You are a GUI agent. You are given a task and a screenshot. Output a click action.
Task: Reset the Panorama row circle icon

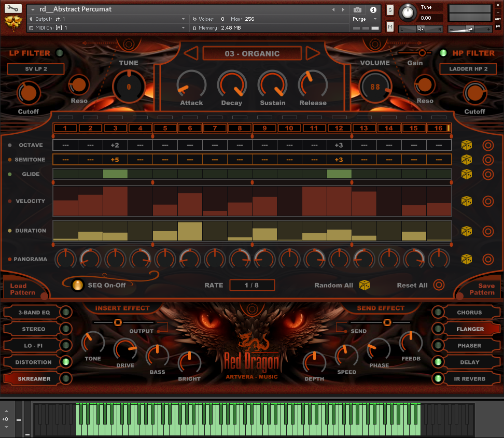tap(488, 259)
